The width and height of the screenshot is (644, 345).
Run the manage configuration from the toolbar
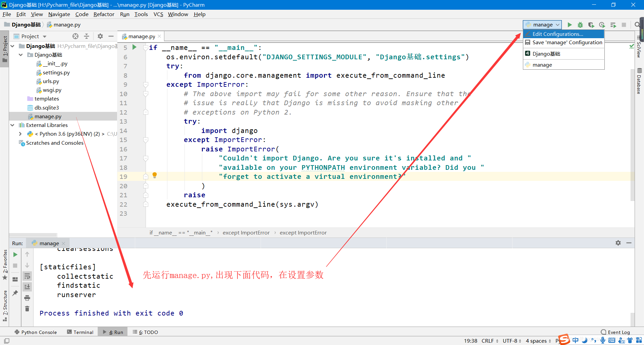pos(570,25)
